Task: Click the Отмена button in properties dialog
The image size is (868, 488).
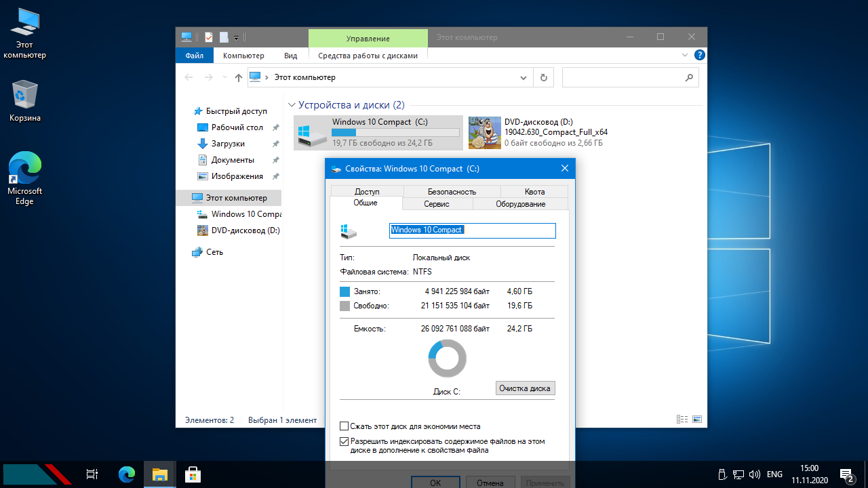Action: point(490,483)
